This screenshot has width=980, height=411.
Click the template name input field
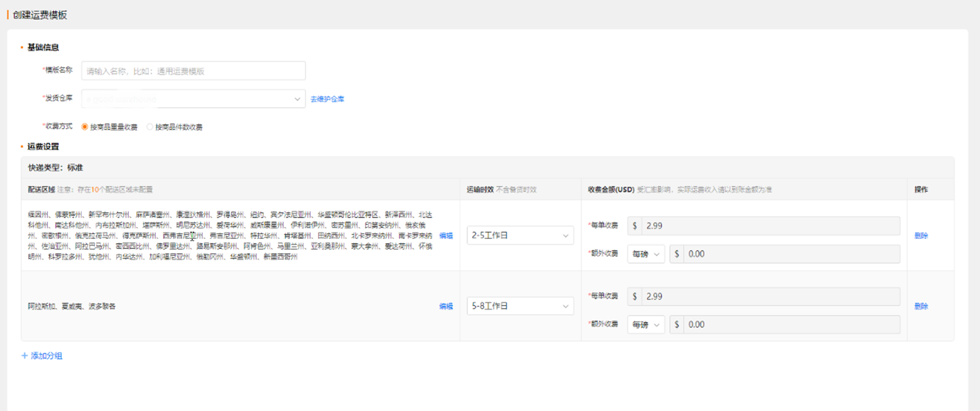(x=193, y=71)
